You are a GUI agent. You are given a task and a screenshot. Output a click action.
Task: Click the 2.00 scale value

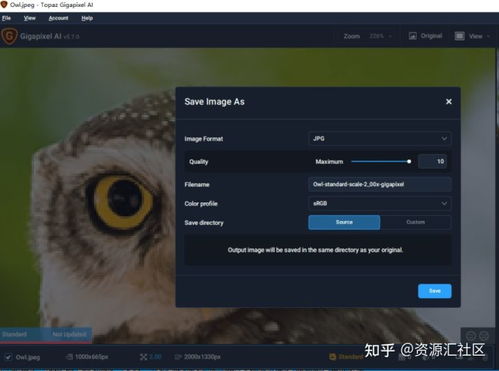pos(155,357)
